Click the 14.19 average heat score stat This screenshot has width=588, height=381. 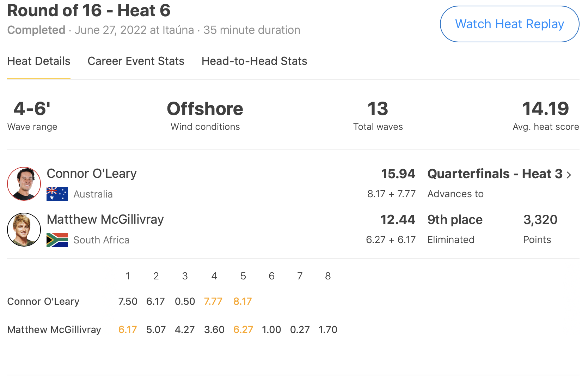[x=545, y=109]
